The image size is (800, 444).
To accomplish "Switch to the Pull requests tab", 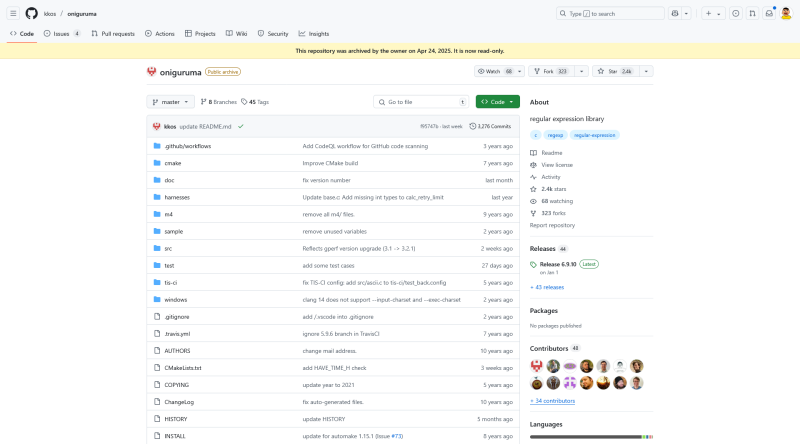I will click(113, 34).
